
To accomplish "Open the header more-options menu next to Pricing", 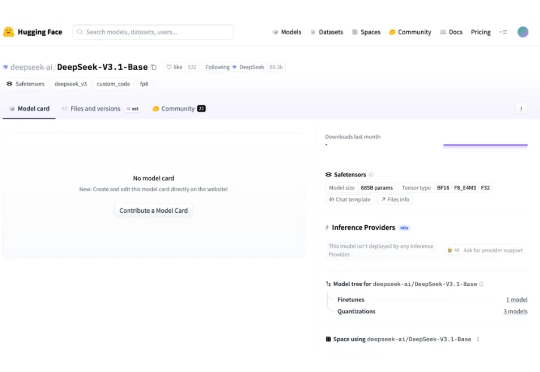I will click(503, 32).
